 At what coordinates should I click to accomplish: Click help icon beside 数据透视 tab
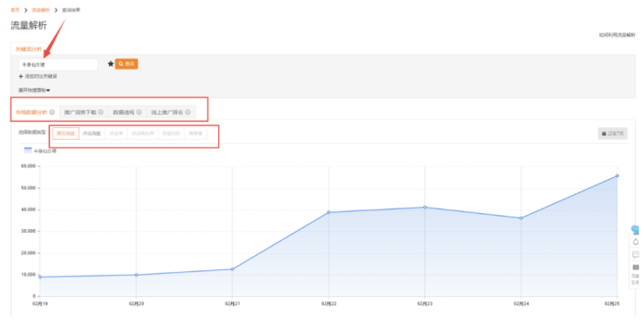[140, 112]
